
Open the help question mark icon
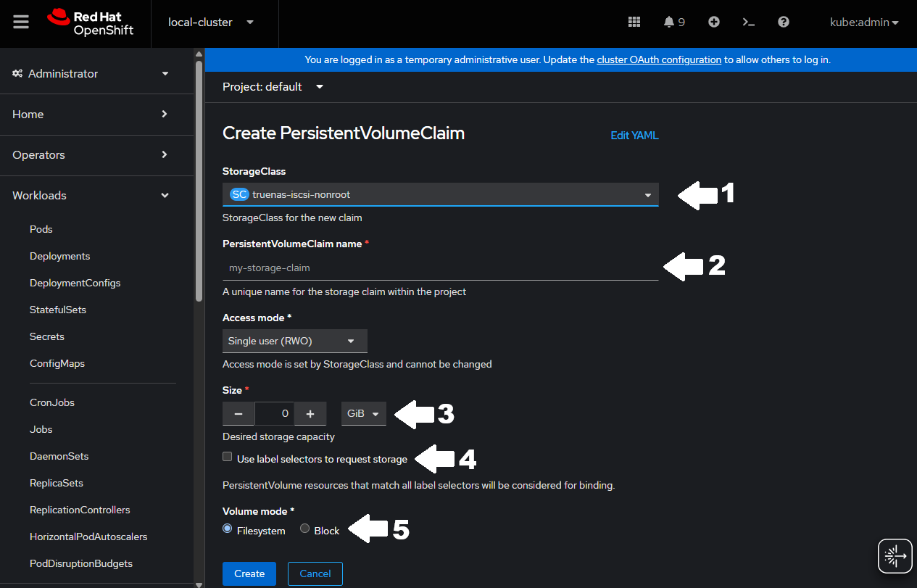point(784,22)
